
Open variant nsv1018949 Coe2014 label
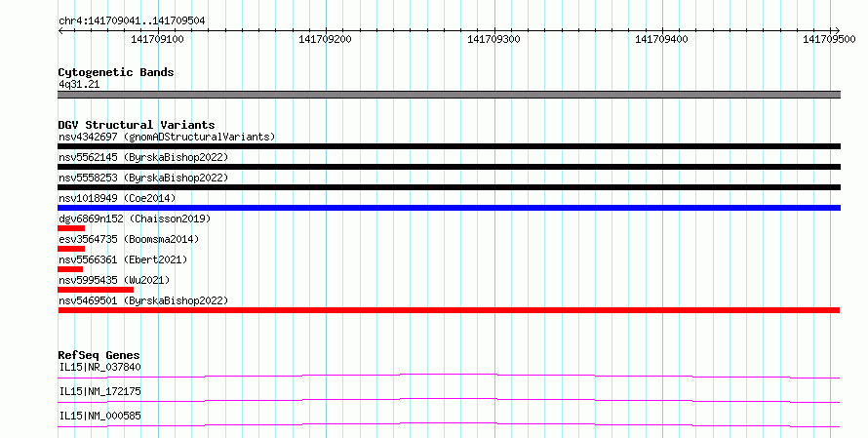117,198
